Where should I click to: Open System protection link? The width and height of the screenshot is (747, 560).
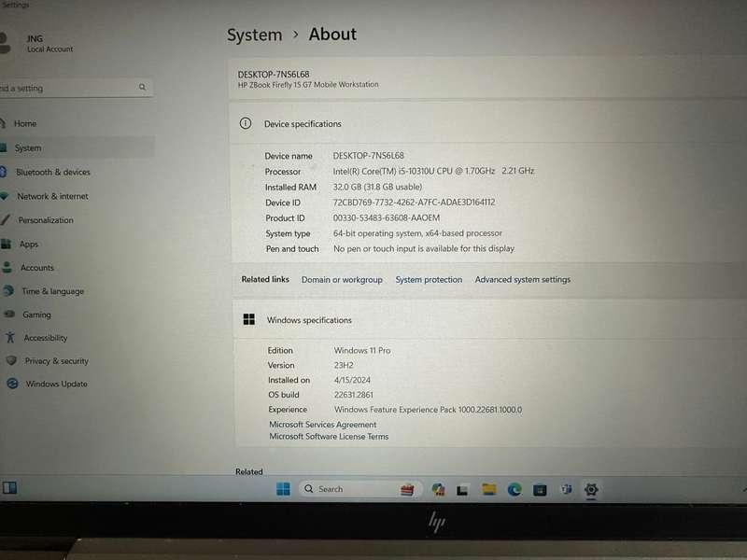[x=429, y=279]
